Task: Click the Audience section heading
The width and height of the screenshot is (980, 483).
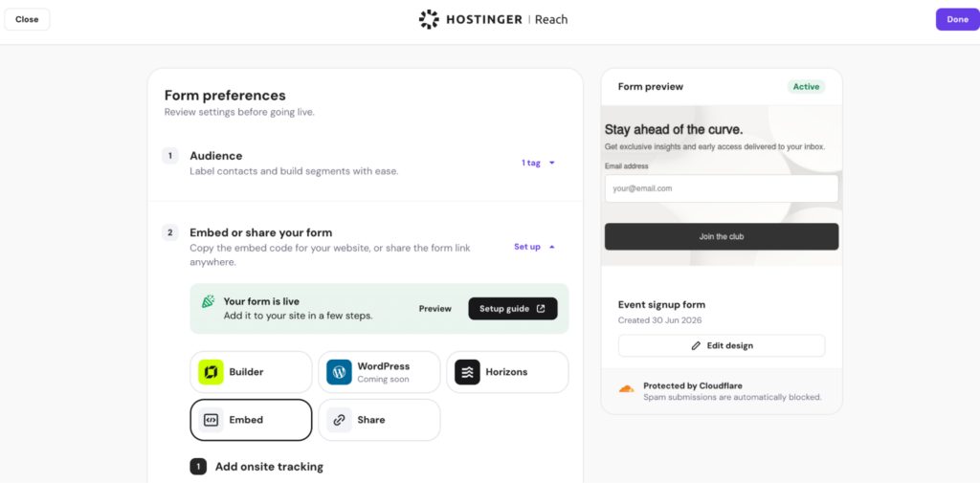Action: 216,156
